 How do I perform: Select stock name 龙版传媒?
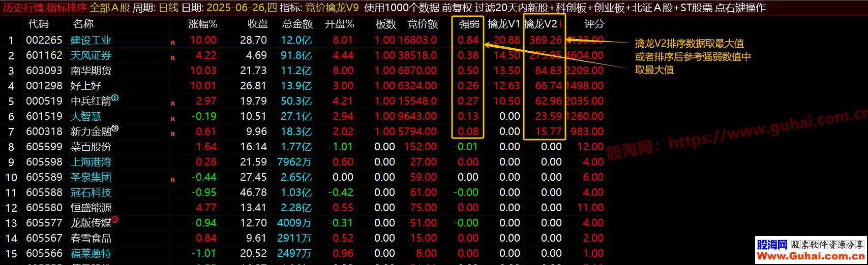click(x=91, y=223)
